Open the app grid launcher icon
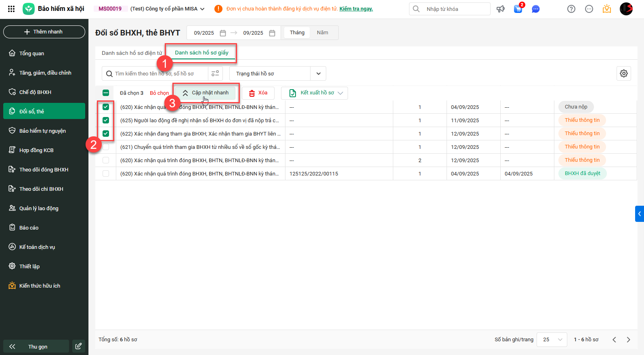Screen dimensions: 644x355 coord(11,9)
